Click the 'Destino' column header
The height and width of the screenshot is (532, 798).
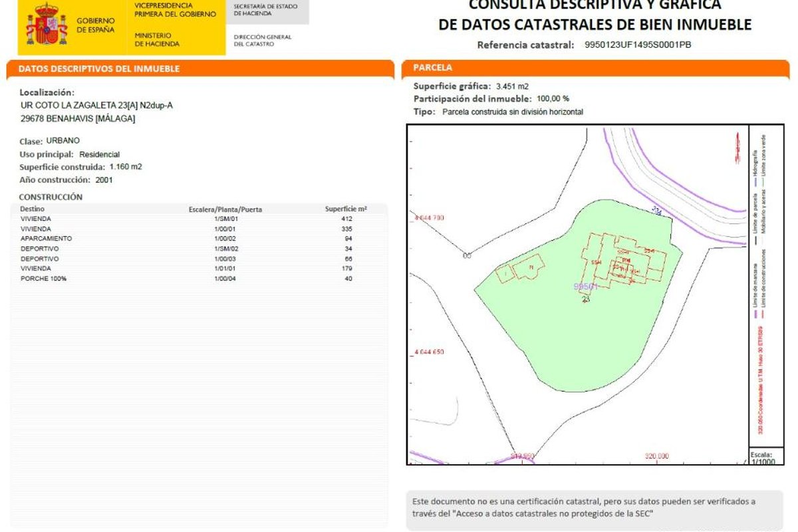click(33, 209)
